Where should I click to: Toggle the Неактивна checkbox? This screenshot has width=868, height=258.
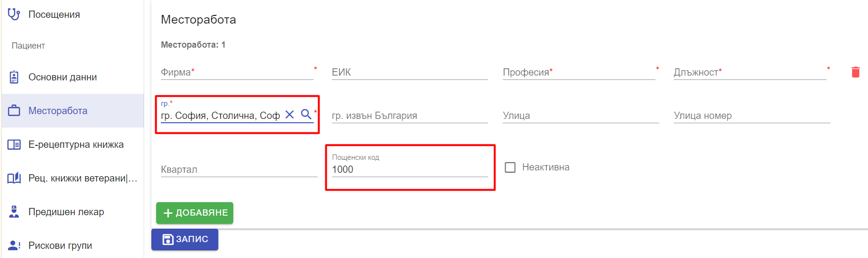tap(510, 168)
